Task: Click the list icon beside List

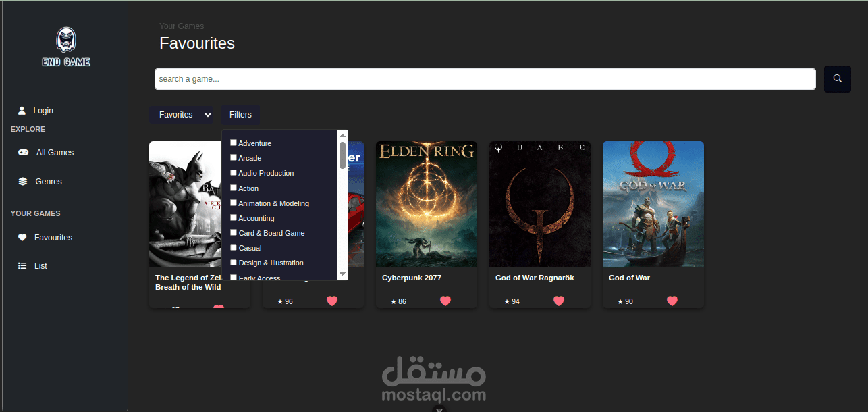Action: point(22,266)
